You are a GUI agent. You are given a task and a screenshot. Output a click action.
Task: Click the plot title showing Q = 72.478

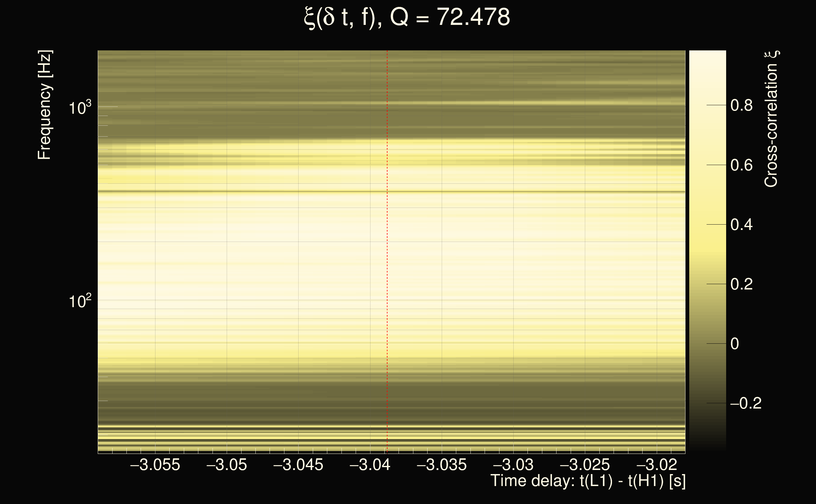tap(407, 17)
